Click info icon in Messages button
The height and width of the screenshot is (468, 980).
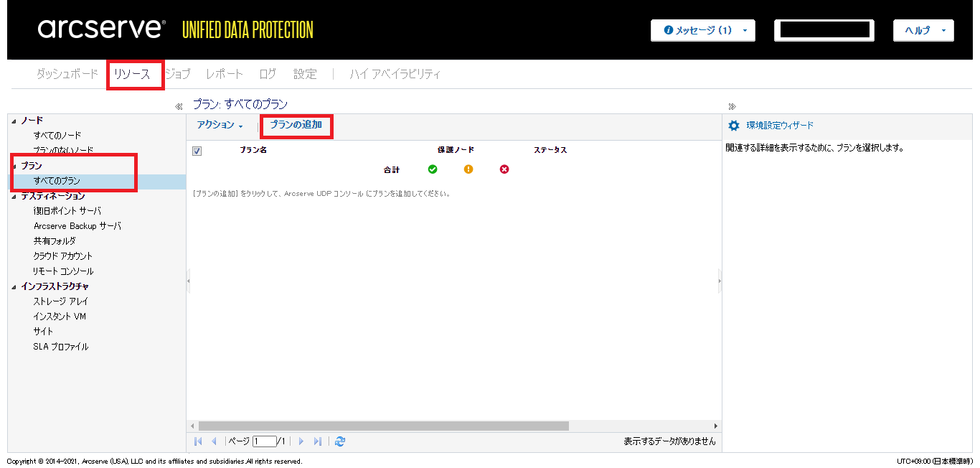tap(669, 30)
